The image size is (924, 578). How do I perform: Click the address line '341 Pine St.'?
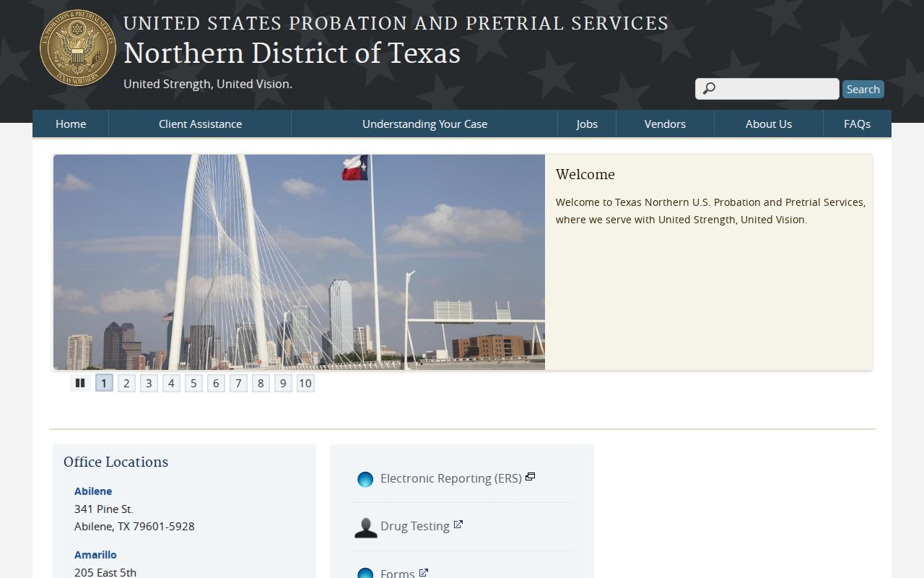point(104,509)
